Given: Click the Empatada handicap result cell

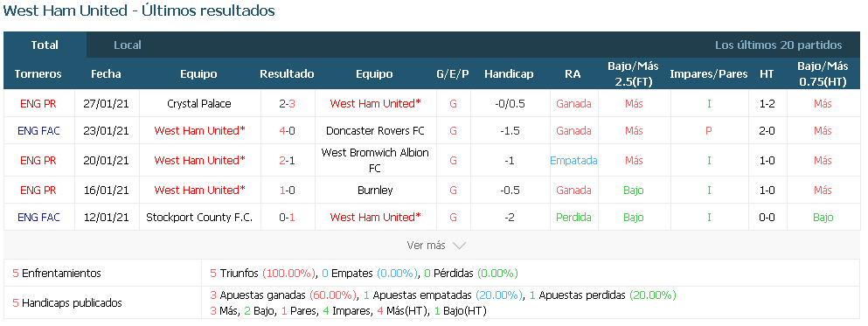Looking at the screenshot, I should 573,161.
